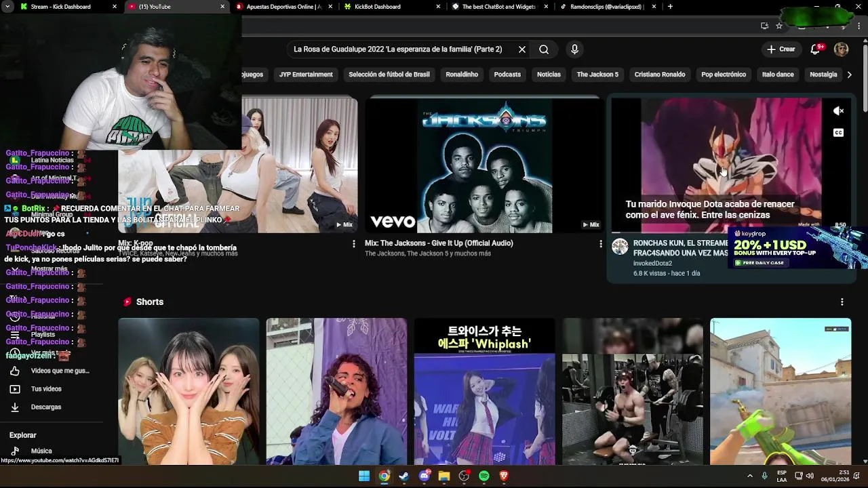Open Steam from the taskbar
The height and width of the screenshot is (488, 868).
coord(404,476)
